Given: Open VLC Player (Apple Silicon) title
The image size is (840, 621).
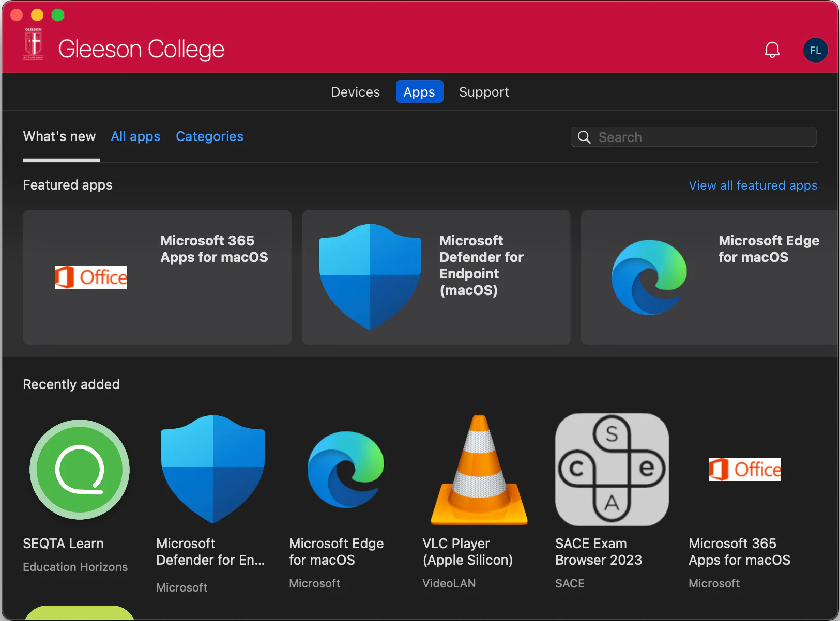Looking at the screenshot, I should (x=467, y=552).
